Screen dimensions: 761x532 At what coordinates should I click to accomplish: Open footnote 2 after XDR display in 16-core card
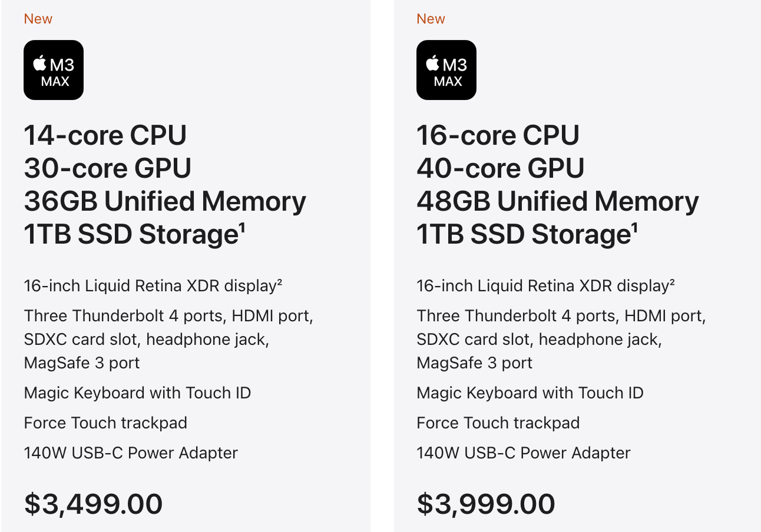pos(671,282)
